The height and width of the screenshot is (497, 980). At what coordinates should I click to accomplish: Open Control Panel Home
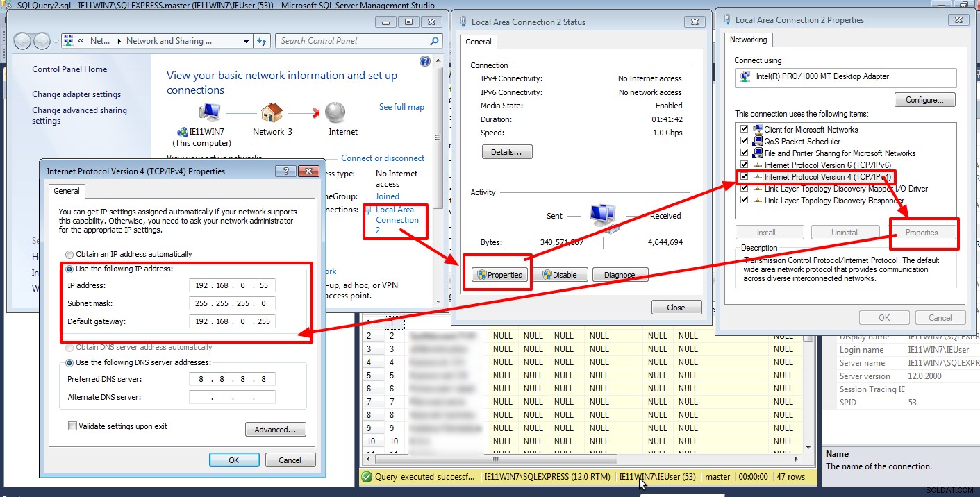click(69, 69)
